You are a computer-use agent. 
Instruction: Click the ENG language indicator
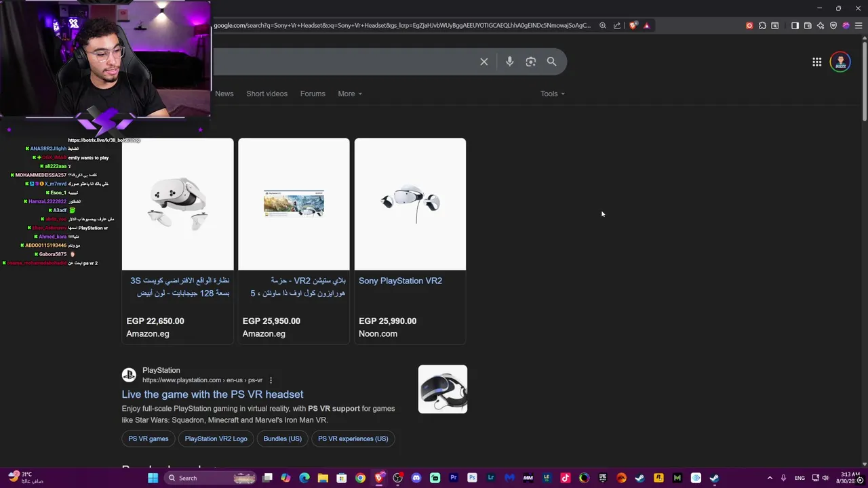800,478
